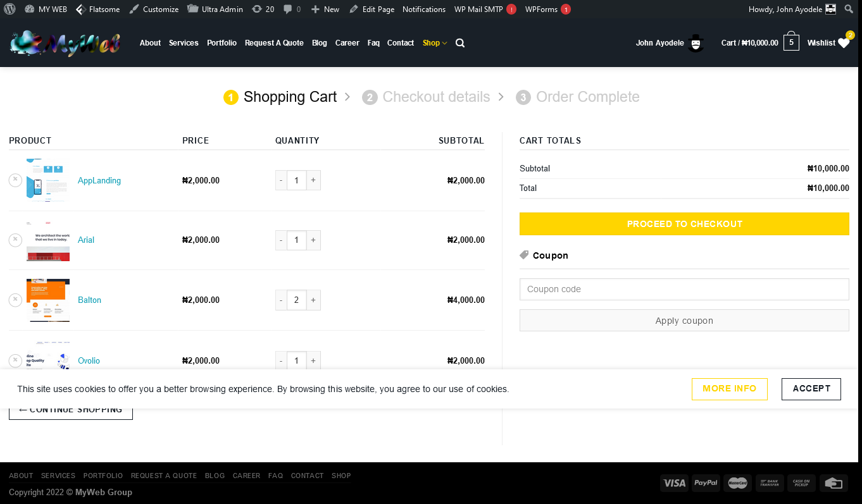This screenshot has height=504, width=862.
Task: Open the New content admin menu
Action: coord(325,9)
